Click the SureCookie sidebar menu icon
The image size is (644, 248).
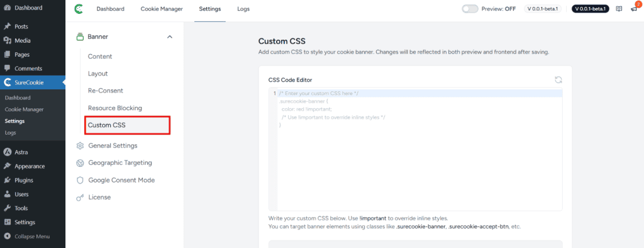(7, 82)
